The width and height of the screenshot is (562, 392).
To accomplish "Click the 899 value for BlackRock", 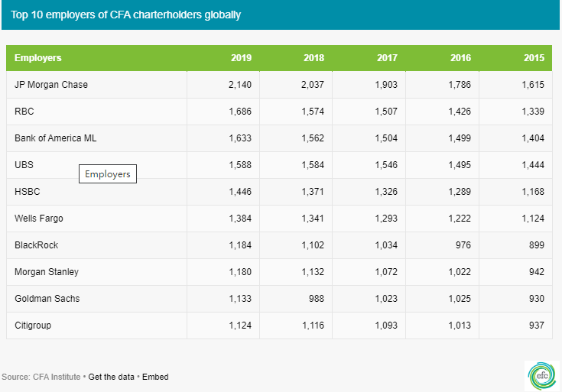I will 537,245.
